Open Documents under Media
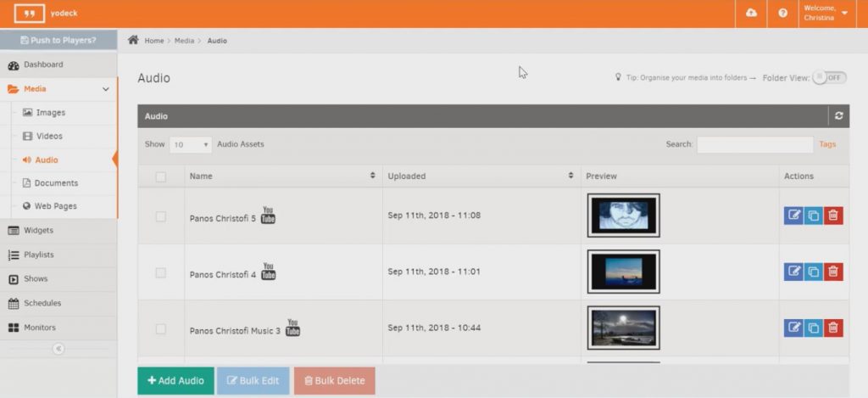The image size is (868, 398). [50, 183]
